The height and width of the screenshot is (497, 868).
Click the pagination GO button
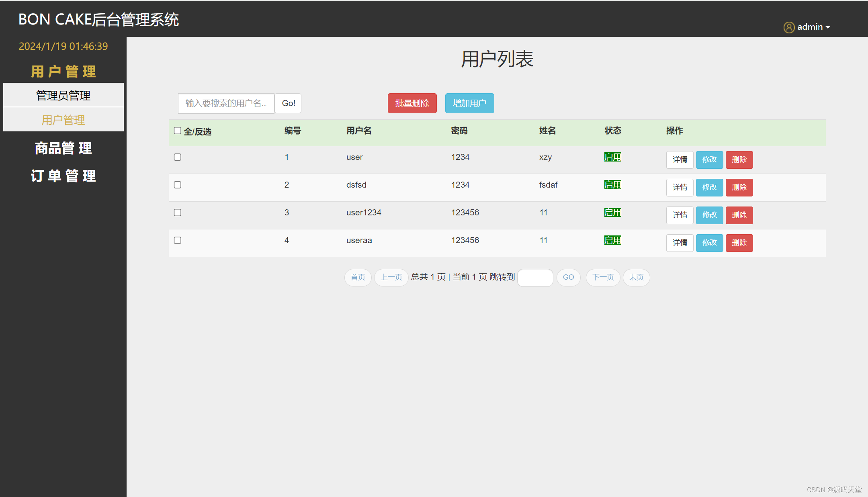click(x=569, y=277)
